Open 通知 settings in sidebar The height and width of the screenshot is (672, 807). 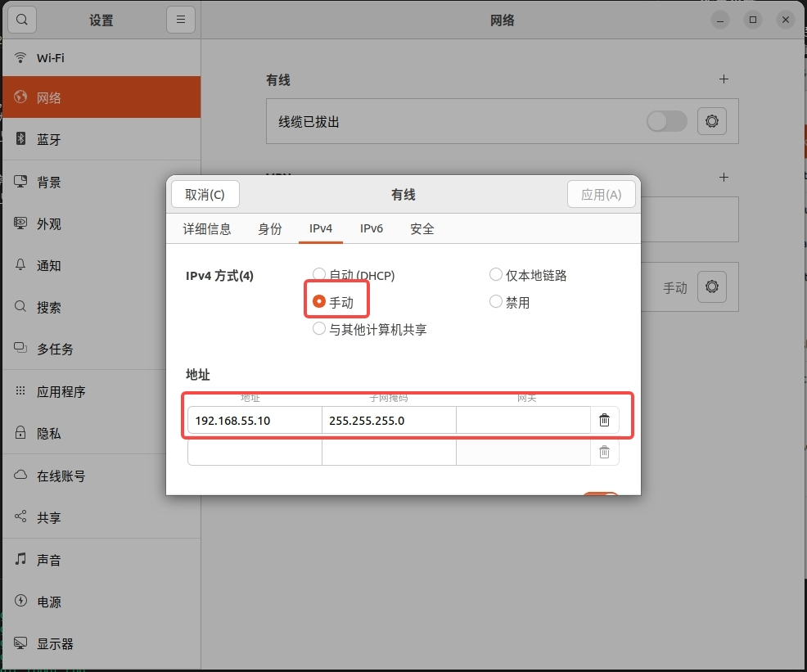(101, 265)
